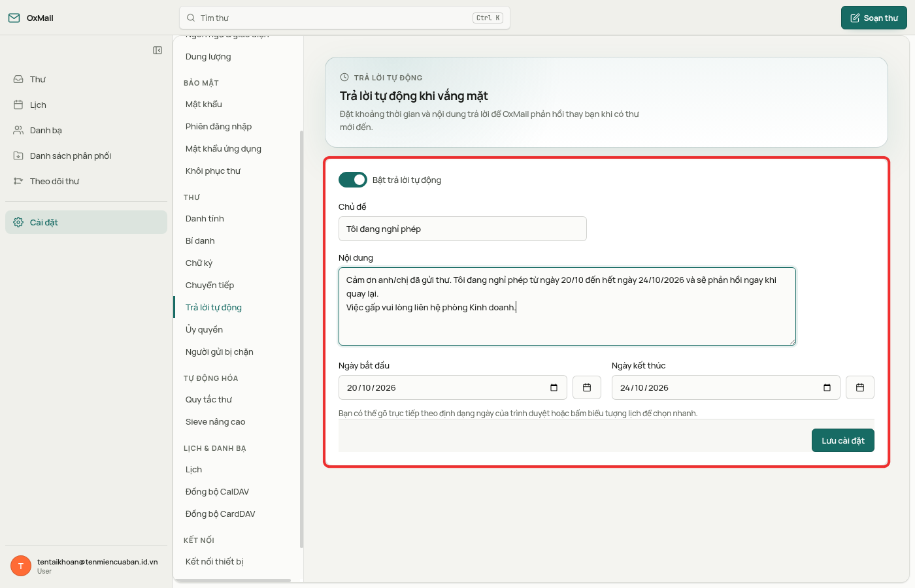Click the settings list vertical scrollbar
This screenshot has width=915, height=588.
(301, 339)
